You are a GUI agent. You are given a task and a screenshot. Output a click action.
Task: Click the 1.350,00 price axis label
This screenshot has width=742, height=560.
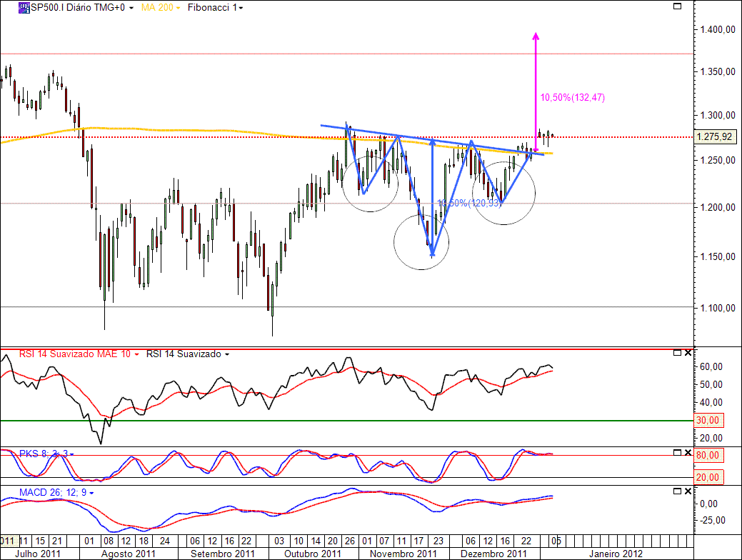[718, 72]
